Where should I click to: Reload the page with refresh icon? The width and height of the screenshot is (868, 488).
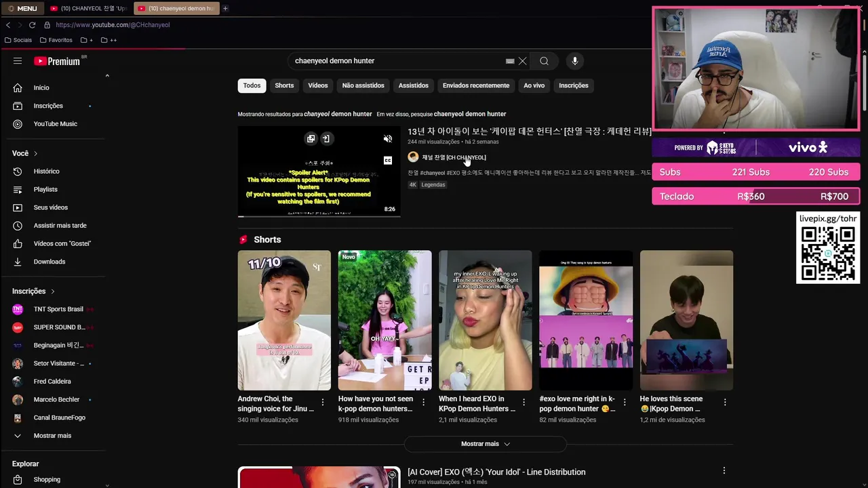[x=32, y=25]
